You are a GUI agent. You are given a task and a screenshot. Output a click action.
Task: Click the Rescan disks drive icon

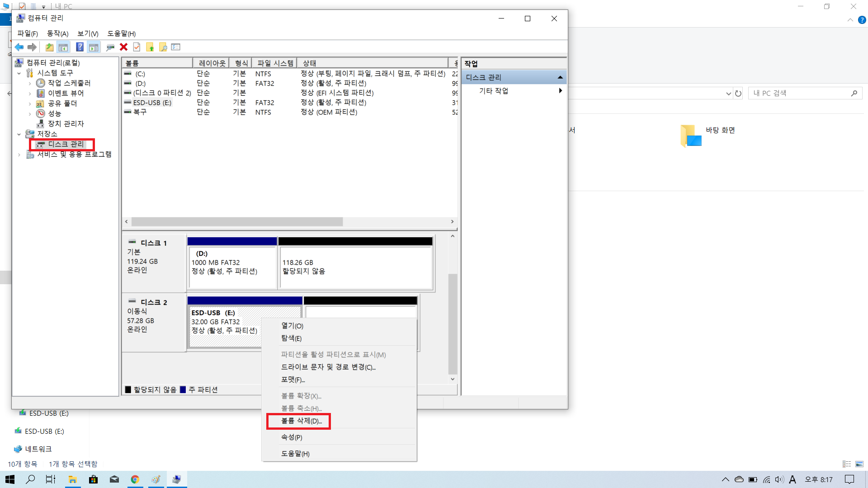click(x=110, y=47)
